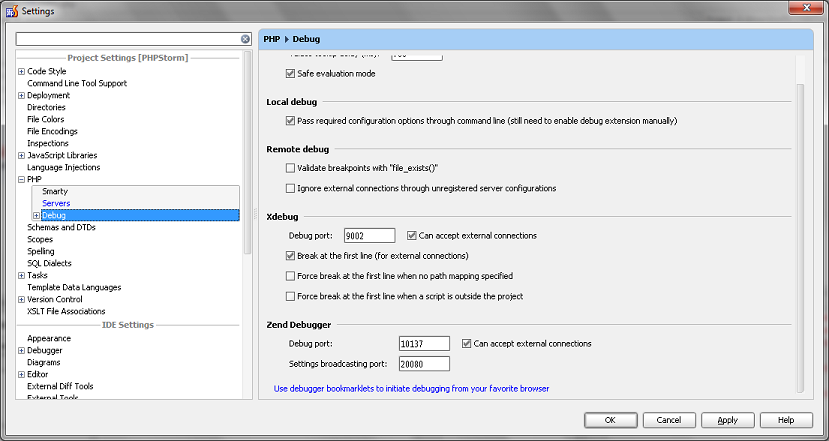Click the Debug panel vertical scrollbar
The image size is (829, 441).
[x=800, y=238]
